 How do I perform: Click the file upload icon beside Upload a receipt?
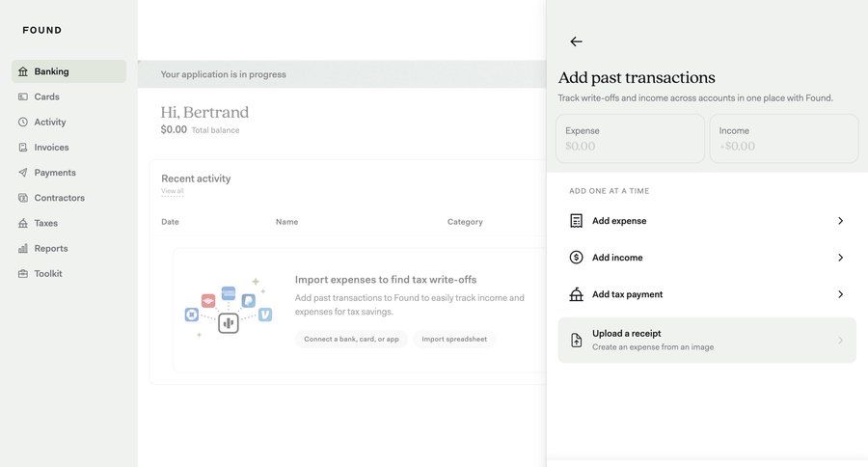(577, 341)
